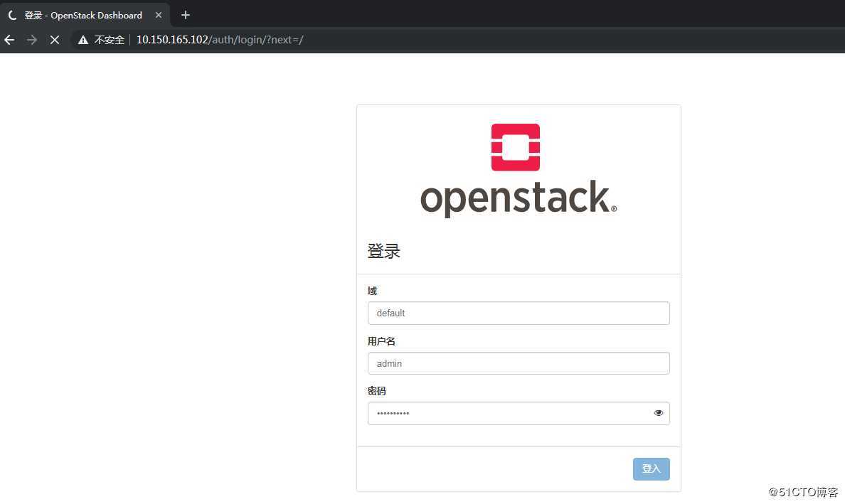This screenshot has height=504, width=845.
Task: Focus the 密码 password field
Action: pyautogui.click(x=519, y=414)
